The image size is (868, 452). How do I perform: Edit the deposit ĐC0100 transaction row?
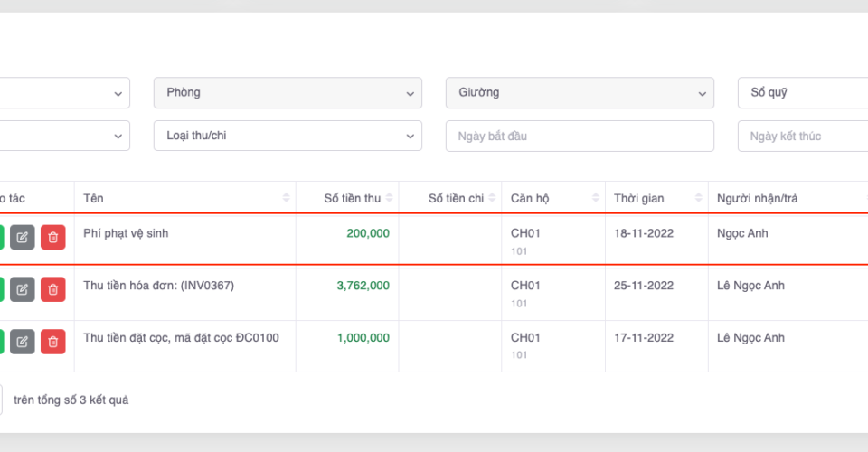[x=23, y=342]
